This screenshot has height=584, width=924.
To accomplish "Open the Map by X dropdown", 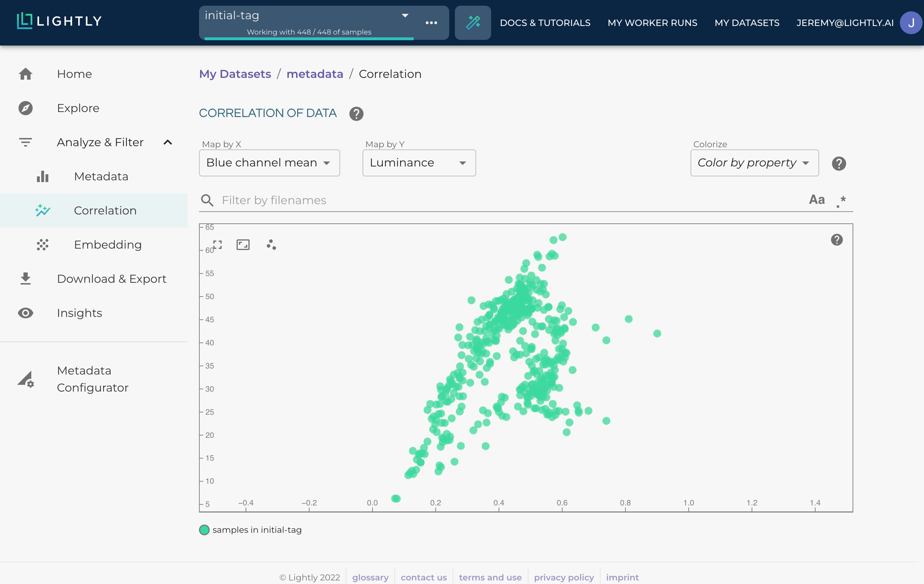I will coord(269,163).
